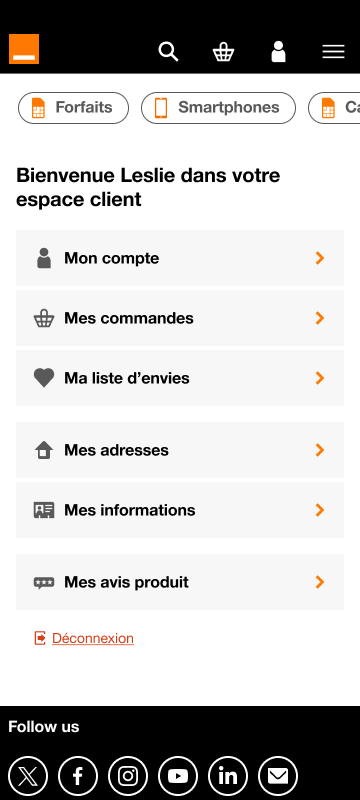Click the user account icon in header

point(278,52)
